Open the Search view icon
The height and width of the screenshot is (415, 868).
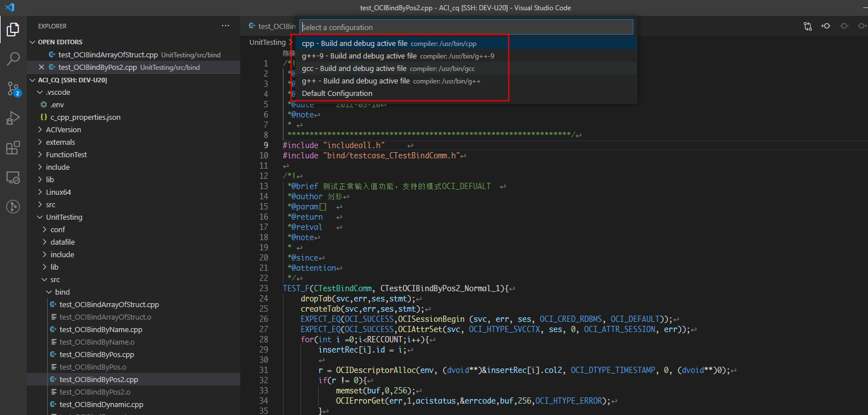point(13,58)
